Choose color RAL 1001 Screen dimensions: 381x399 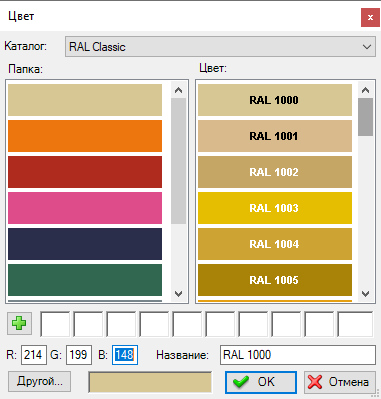pyautogui.click(x=275, y=136)
